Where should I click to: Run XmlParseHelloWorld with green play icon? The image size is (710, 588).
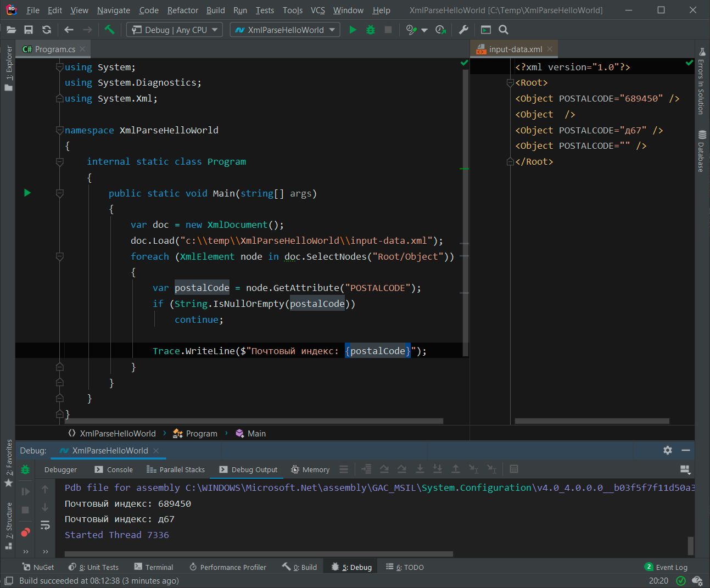pos(353,30)
